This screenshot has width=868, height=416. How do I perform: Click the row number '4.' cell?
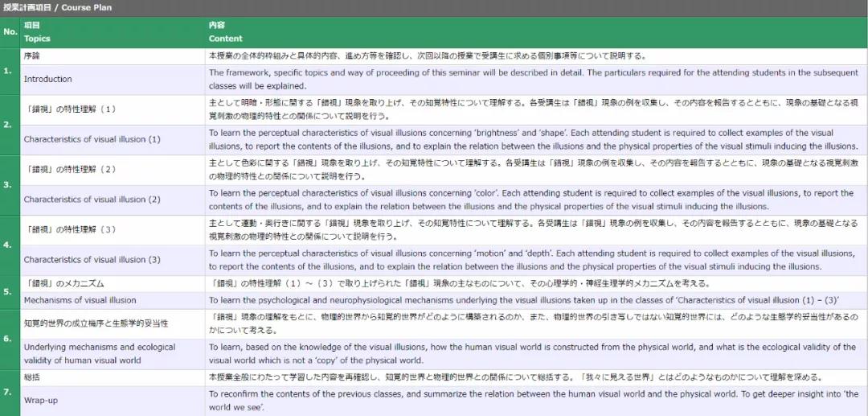point(10,245)
